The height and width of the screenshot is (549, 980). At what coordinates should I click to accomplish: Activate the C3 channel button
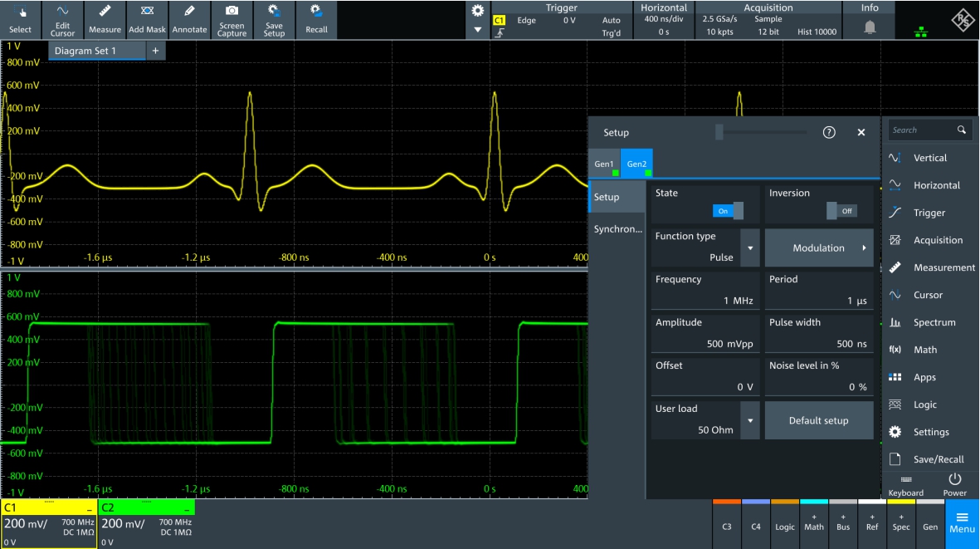pyautogui.click(x=727, y=524)
